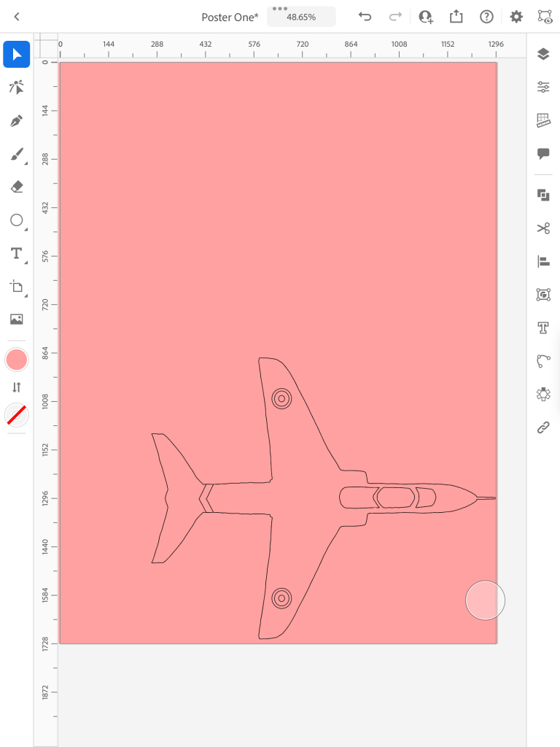Select the Selection arrow tool

(16, 55)
